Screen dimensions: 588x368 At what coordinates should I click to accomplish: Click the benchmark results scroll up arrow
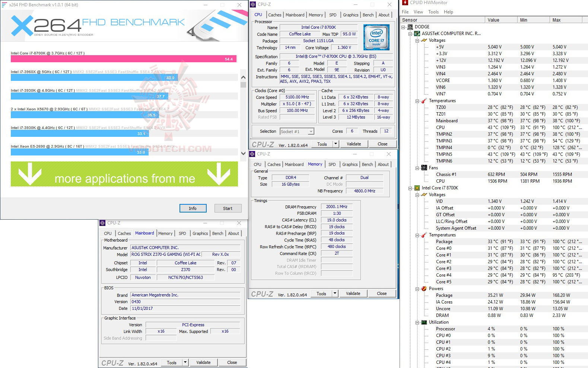(x=243, y=78)
